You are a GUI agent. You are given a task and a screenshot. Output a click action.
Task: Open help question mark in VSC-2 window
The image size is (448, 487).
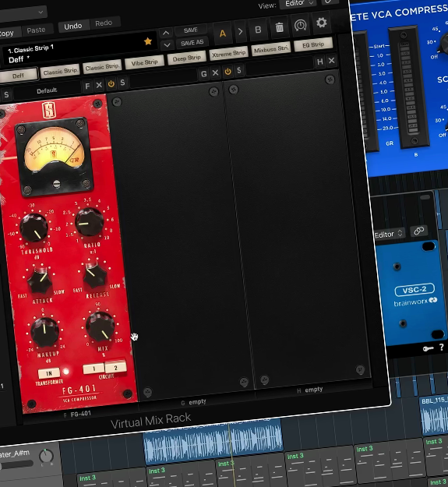pyautogui.click(x=442, y=348)
